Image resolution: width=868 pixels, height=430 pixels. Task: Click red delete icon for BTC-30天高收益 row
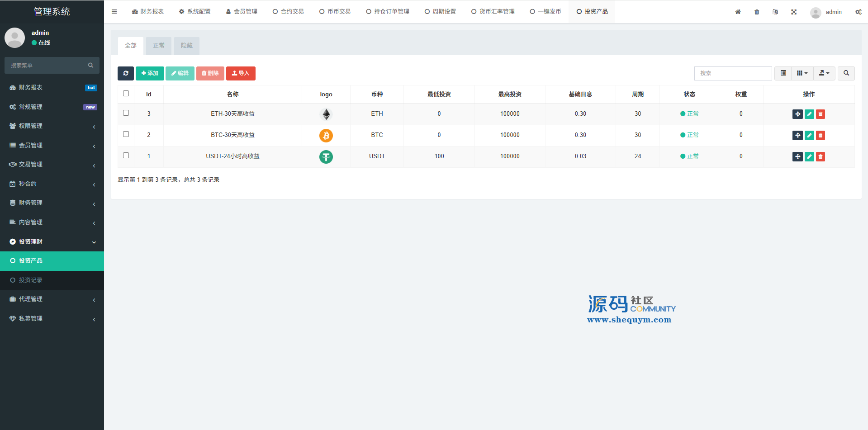821,135
